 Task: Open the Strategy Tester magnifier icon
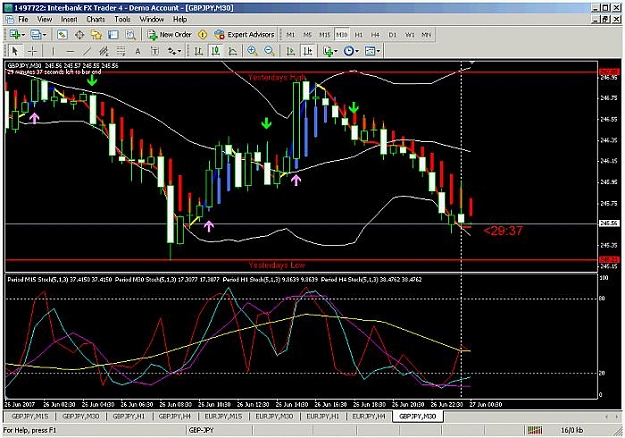(130, 35)
